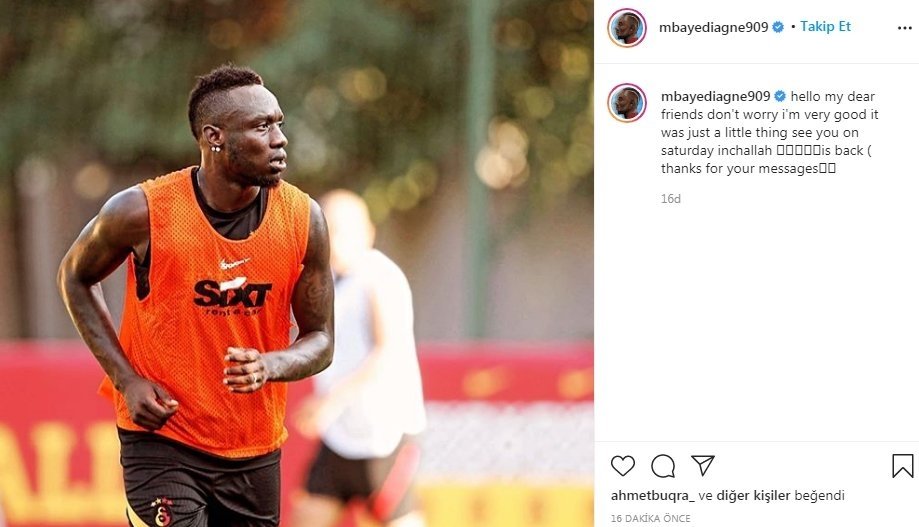Open comments with the speech bubble icon

point(663,466)
